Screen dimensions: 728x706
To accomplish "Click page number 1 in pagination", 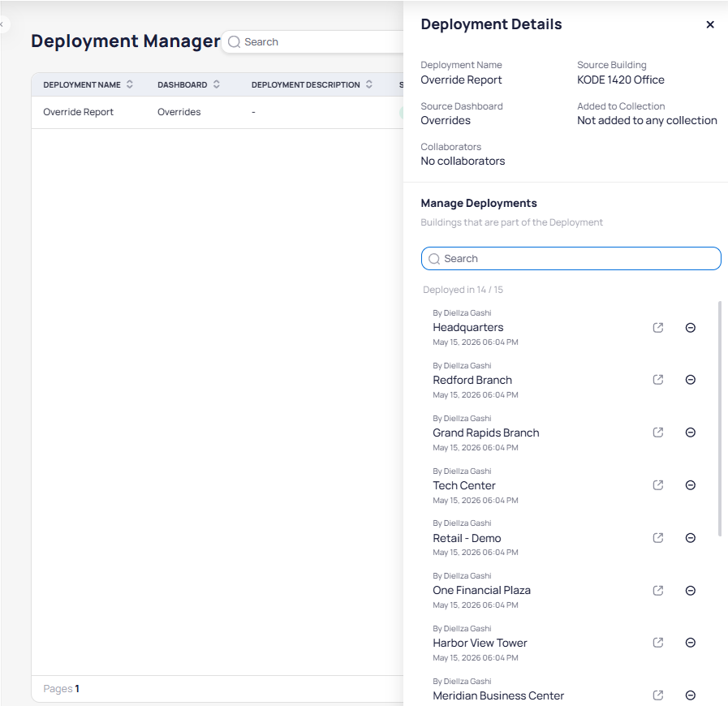I will 77,688.
